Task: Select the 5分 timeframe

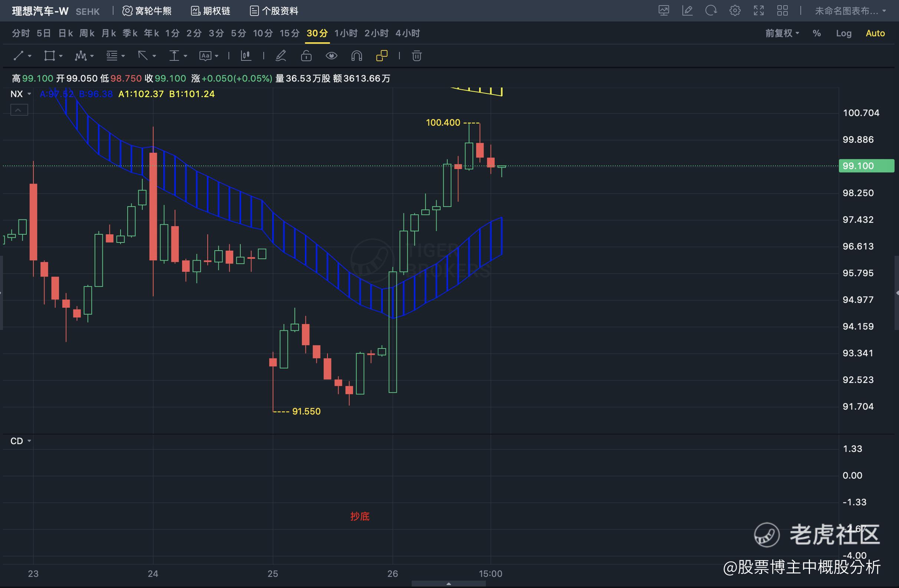Action: pyautogui.click(x=239, y=33)
